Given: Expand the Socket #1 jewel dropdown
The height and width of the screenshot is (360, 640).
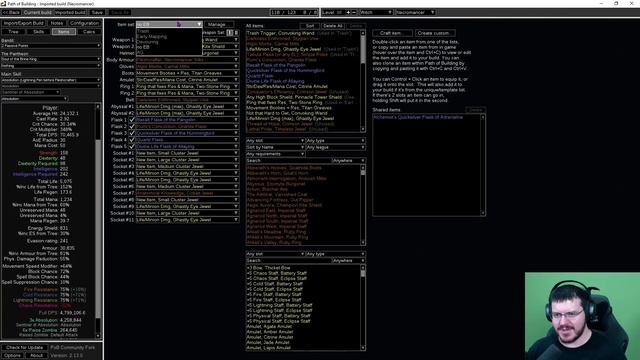Looking at the screenshot, I should 187,153.
